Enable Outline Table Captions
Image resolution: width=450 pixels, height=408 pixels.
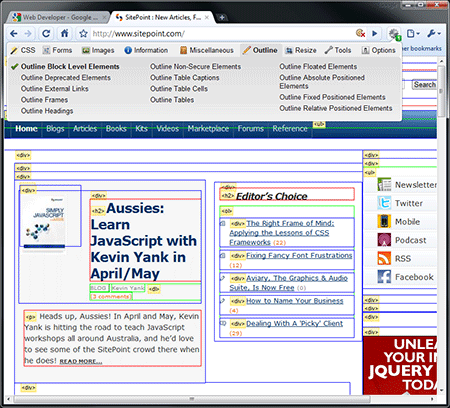click(x=185, y=78)
